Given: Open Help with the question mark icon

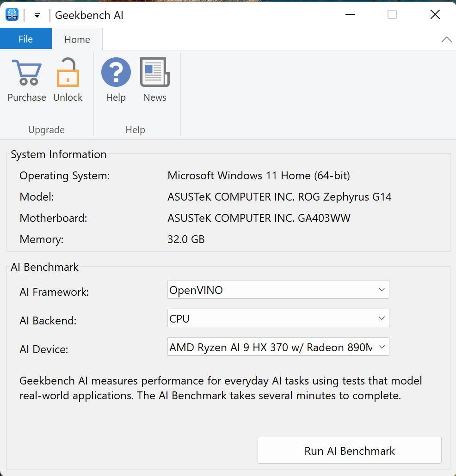Looking at the screenshot, I should pos(116,73).
